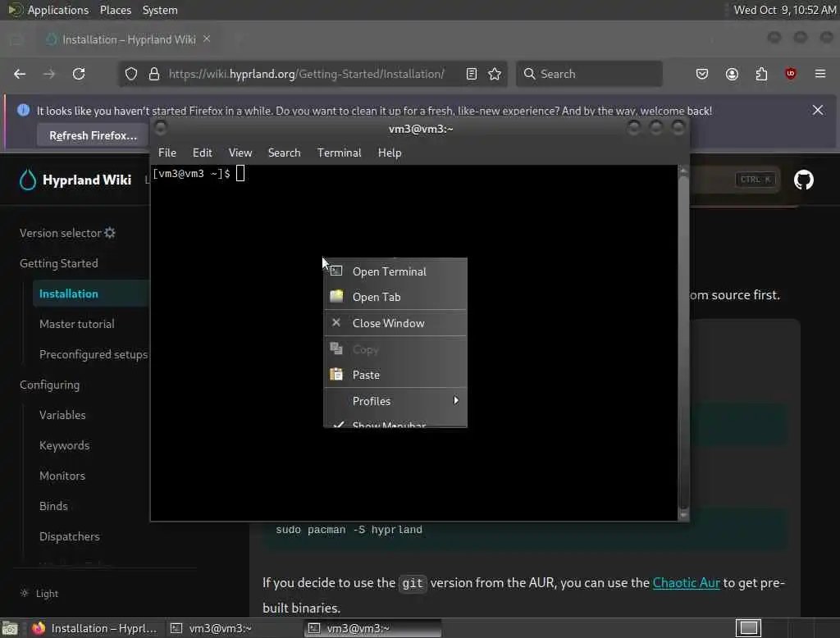840x638 pixels.
Task: Click the Firefox URL address bar
Action: pyautogui.click(x=313, y=74)
